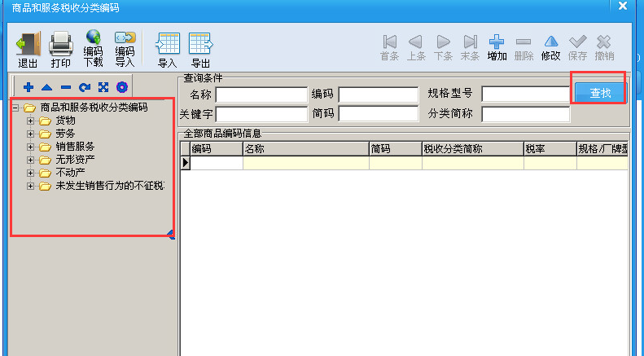Select the 无形资产 folder in the tree
The image size is (644, 356).
point(75,160)
